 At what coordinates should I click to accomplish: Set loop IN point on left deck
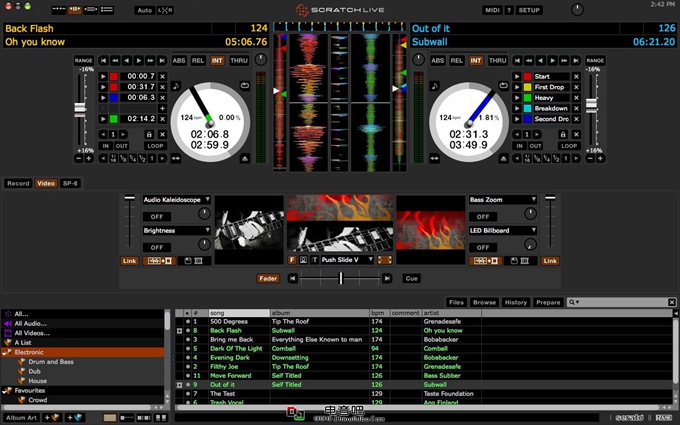[105, 146]
